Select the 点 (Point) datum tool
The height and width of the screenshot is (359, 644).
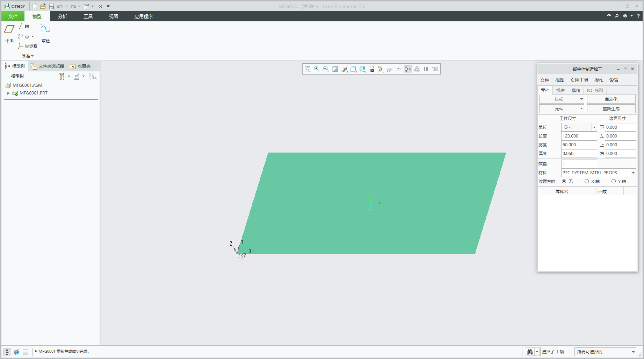click(x=23, y=36)
